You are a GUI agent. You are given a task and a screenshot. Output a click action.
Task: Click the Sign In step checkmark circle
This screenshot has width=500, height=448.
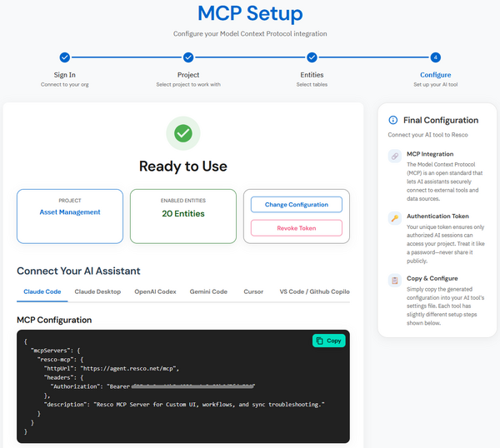point(65,57)
